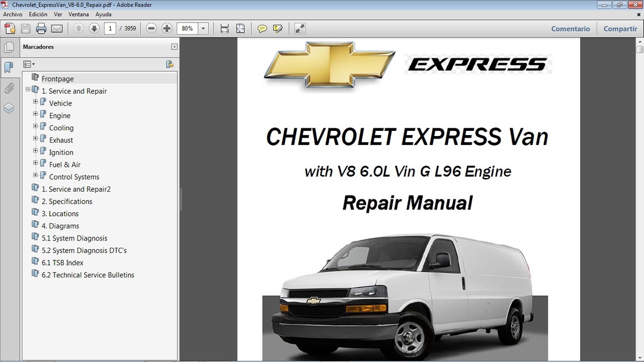This screenshot has height=362, width=644.
Task: Select the attachments paperclip icon
Action: [x=9, y=88]
